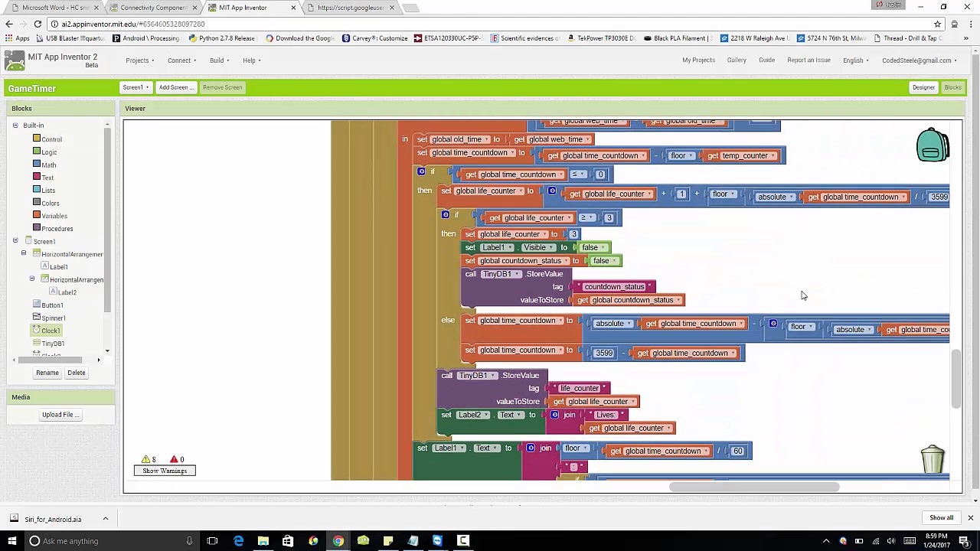Click the red error triangle icon
Viewport: 980px width, 551px height.
point(174,459)
